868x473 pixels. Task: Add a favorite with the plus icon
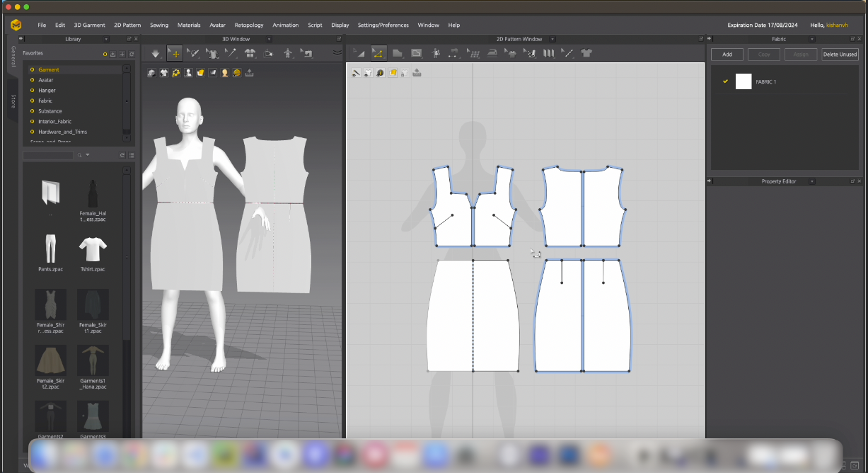[x=122, y=54]
